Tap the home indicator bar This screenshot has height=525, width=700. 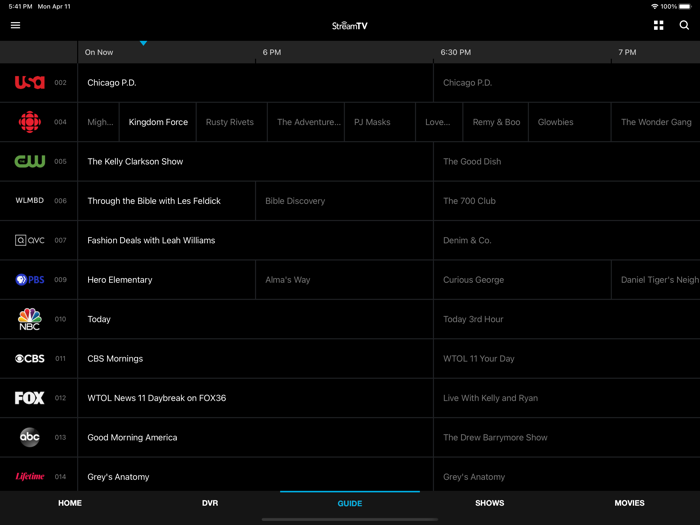pos(350,520)
